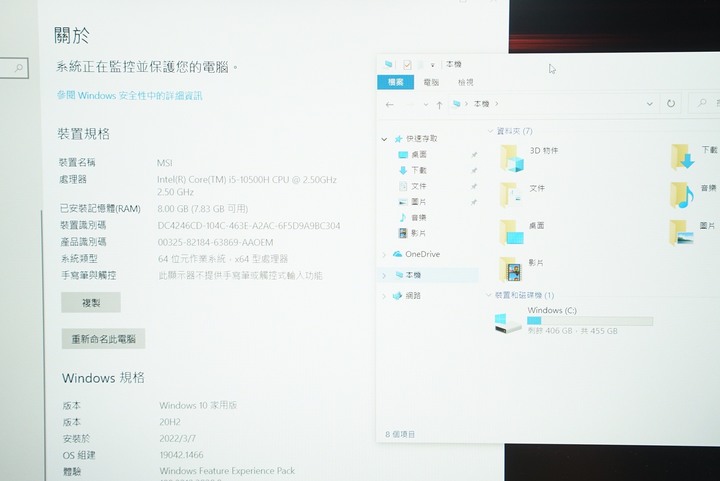This screenshot has width=720, height=481.
Task: Click the Settings window scrollbar
Action: [43, 344]
